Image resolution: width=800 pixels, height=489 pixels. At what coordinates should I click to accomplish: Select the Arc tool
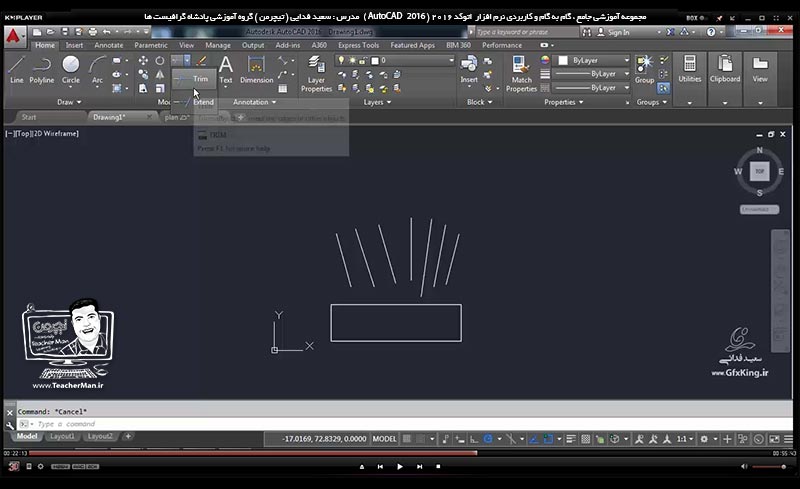97,69
